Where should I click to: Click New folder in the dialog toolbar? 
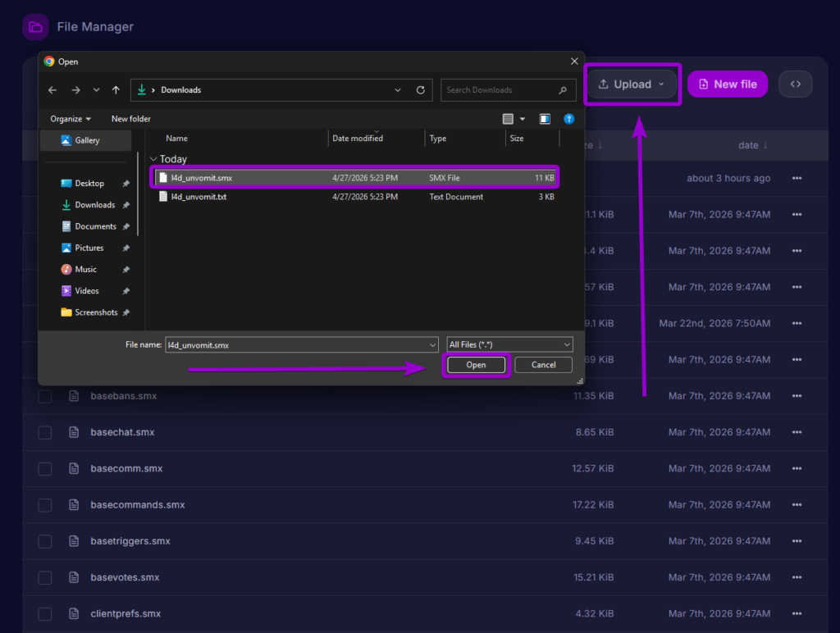point(130,119)
